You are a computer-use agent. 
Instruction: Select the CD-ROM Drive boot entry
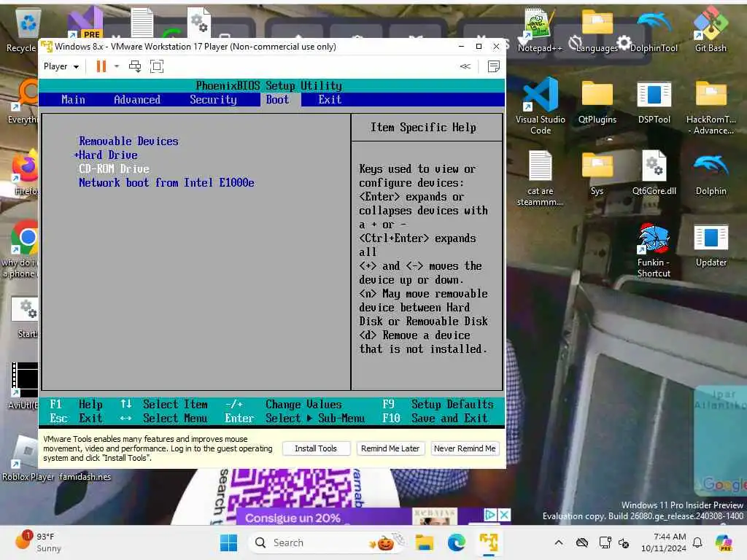pos(114,169)
